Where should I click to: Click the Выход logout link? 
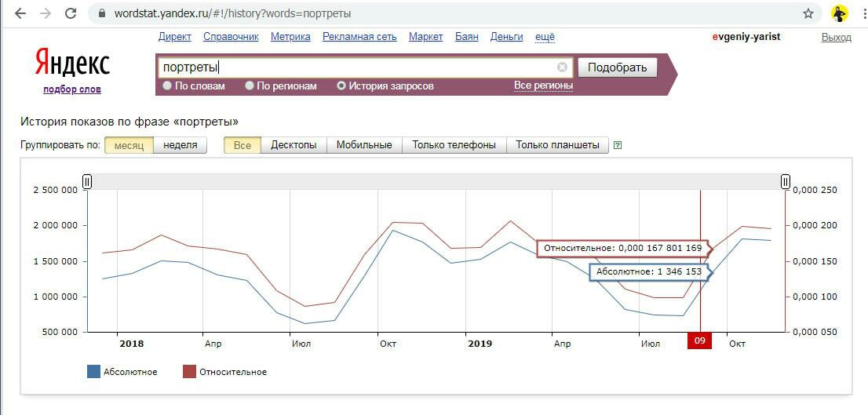pyautogui.click(x=837, y=37)
